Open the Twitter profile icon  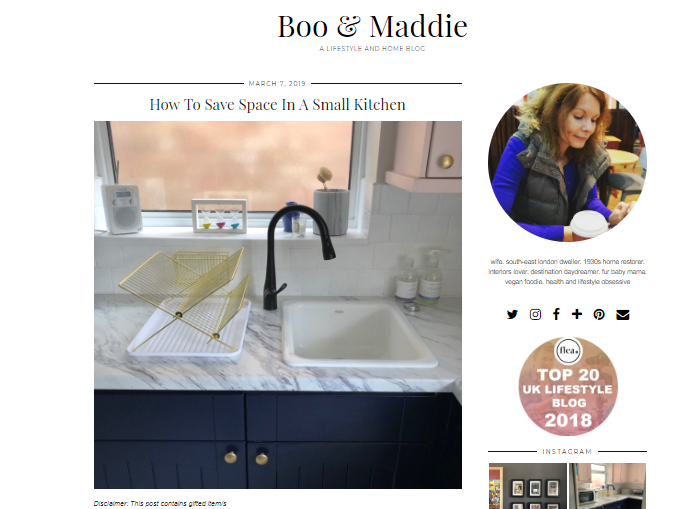(512, 315)
